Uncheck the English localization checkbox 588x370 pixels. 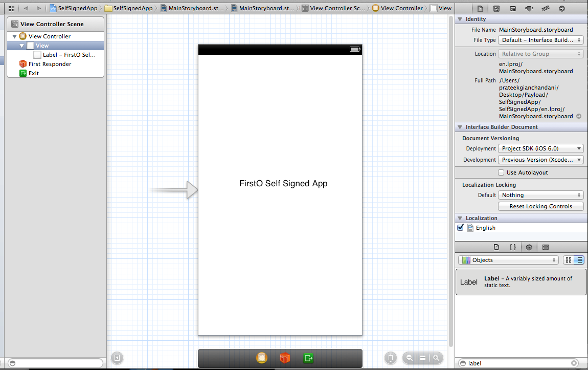461,228
